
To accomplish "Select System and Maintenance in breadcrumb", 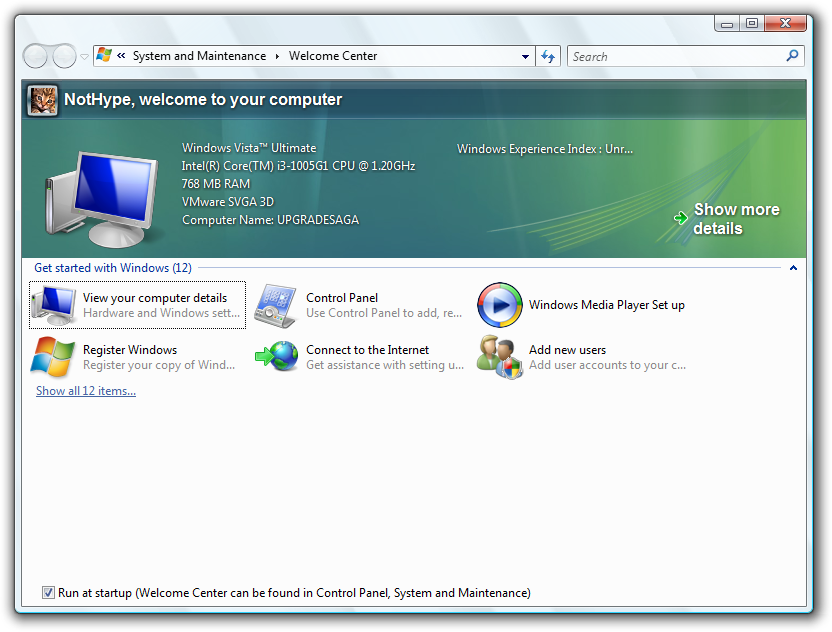I will [x=199, y=57].
